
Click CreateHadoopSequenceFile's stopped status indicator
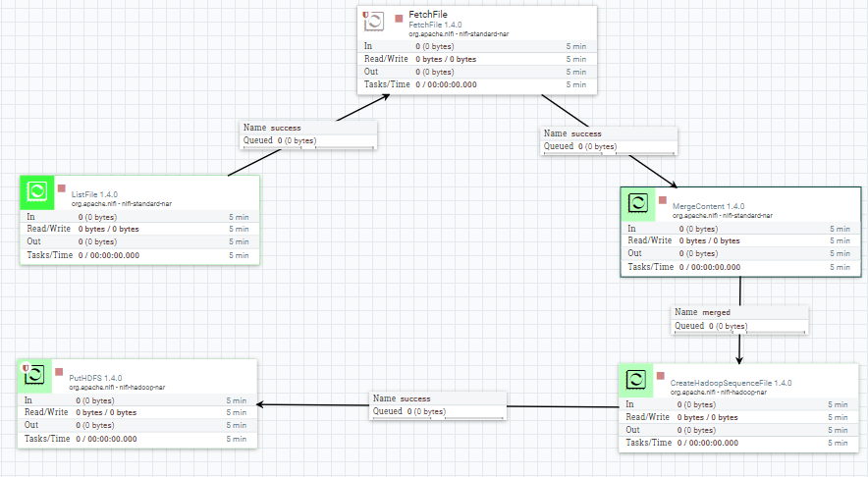(660, 376)
